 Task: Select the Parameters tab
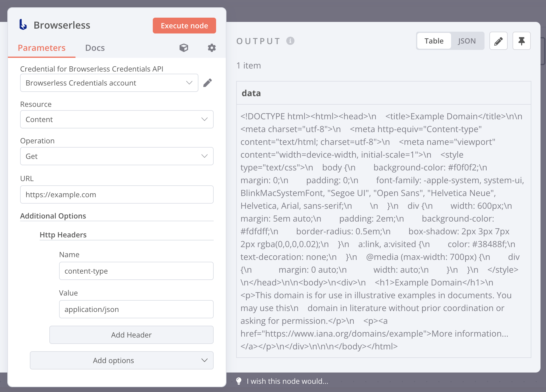pos(42,48)
